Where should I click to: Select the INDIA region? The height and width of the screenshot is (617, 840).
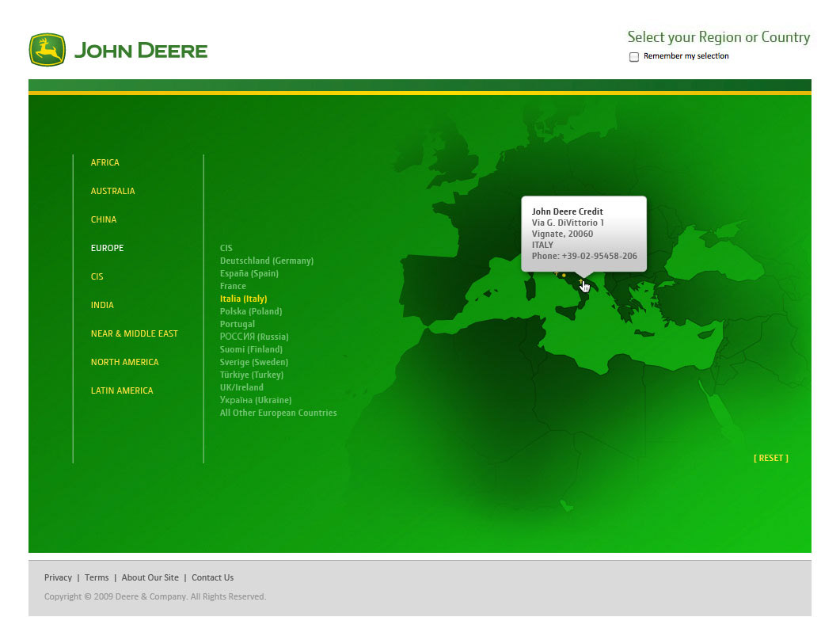point(102,304)
